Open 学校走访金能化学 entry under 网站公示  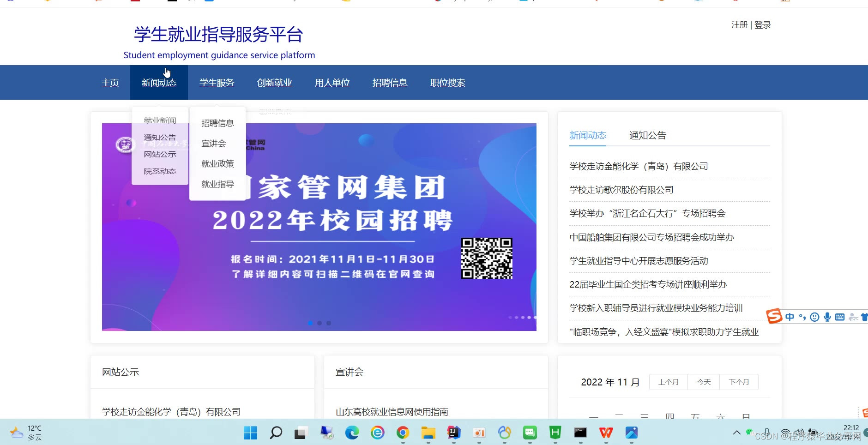pyautogui.click(x=171, y=412)
